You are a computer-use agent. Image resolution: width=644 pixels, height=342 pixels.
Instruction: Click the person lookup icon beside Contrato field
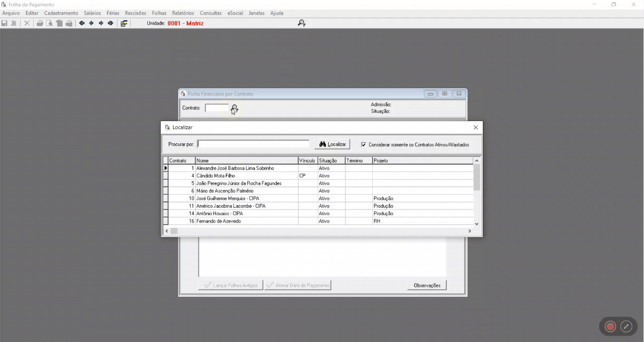tap(234, 108)
